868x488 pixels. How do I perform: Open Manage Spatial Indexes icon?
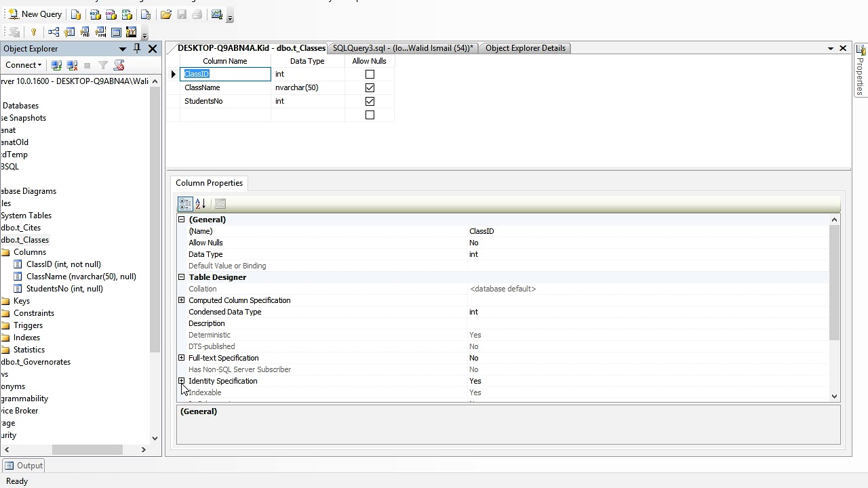(132, 32)
